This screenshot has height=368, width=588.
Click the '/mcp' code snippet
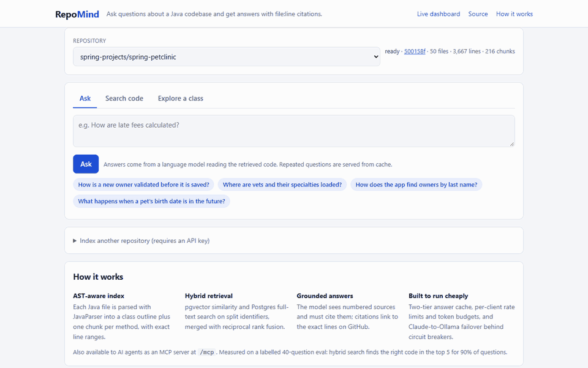point(207,352)
